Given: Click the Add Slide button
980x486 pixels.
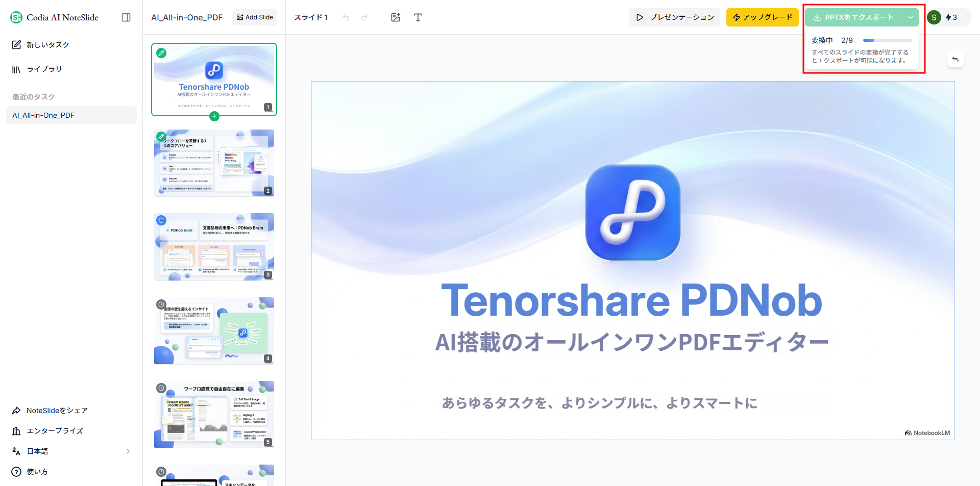Looking at the screenshot, I should pyautogui.click(x=255, y=17).
